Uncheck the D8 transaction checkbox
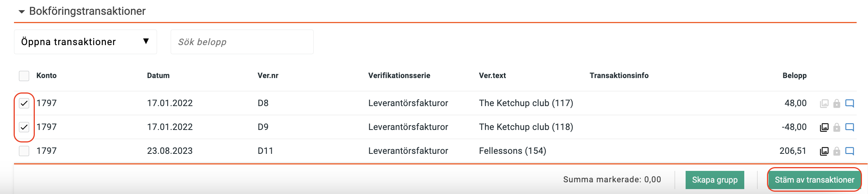 pyautogui.click(x=24, y=103)
